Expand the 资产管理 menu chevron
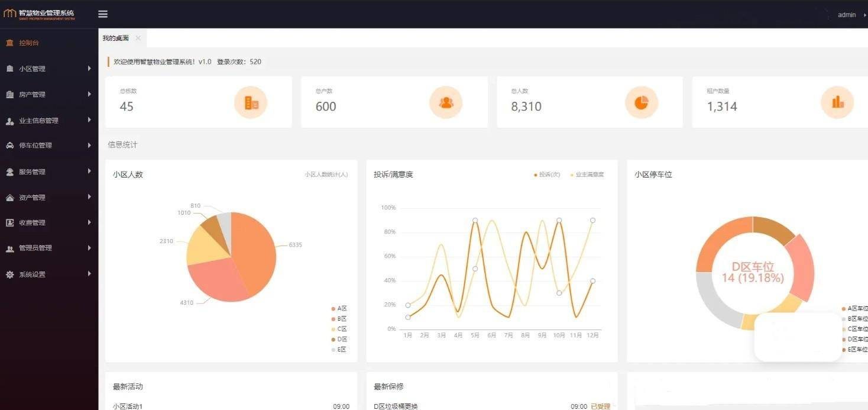This screenshot has width=868, height=410. (x=89, y=197)
